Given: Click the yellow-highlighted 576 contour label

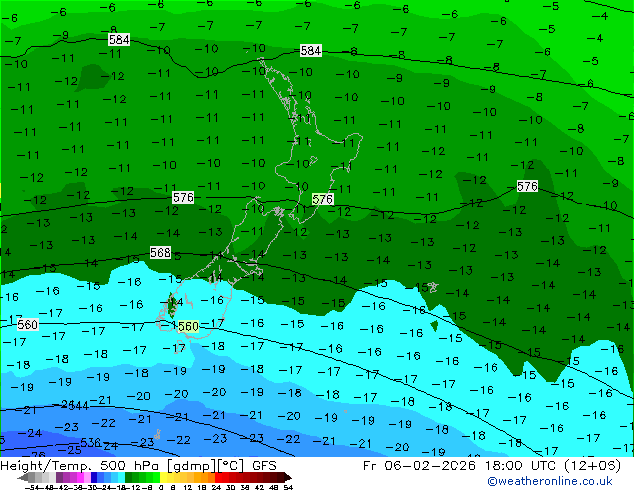Looking at the screenshot, I should (322, 199).
